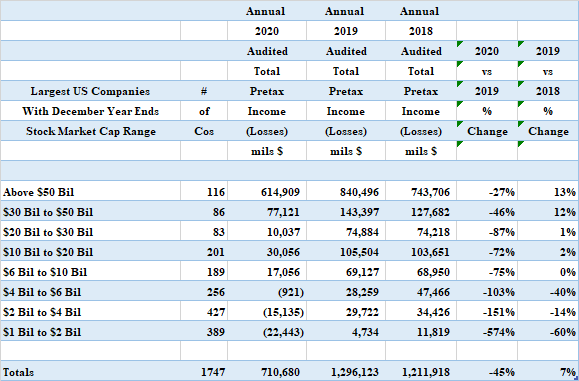
Task: Click the 2020 value 77,121
Action: click(x=283, y=212)
